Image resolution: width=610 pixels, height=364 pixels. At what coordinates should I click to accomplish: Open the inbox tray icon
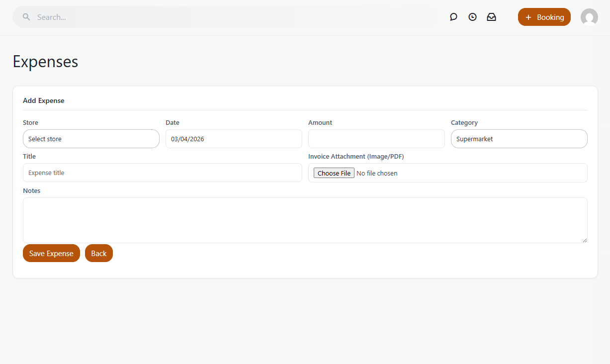[x=491, y=17]
